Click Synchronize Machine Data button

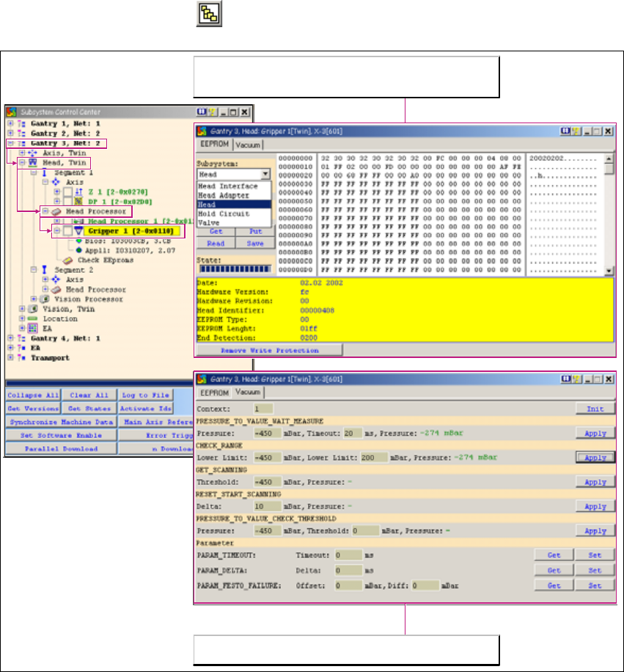point(62,422)
